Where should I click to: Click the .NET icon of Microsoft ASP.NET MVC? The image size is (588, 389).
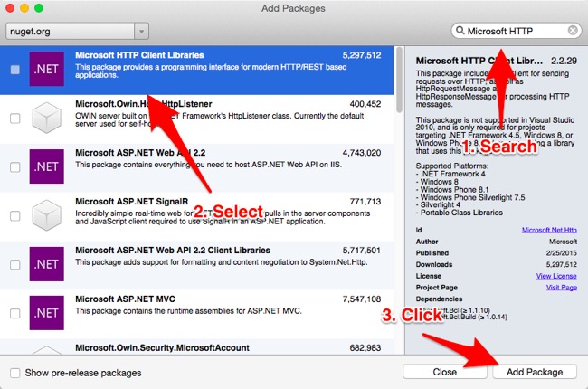click(x=46, y=313)
